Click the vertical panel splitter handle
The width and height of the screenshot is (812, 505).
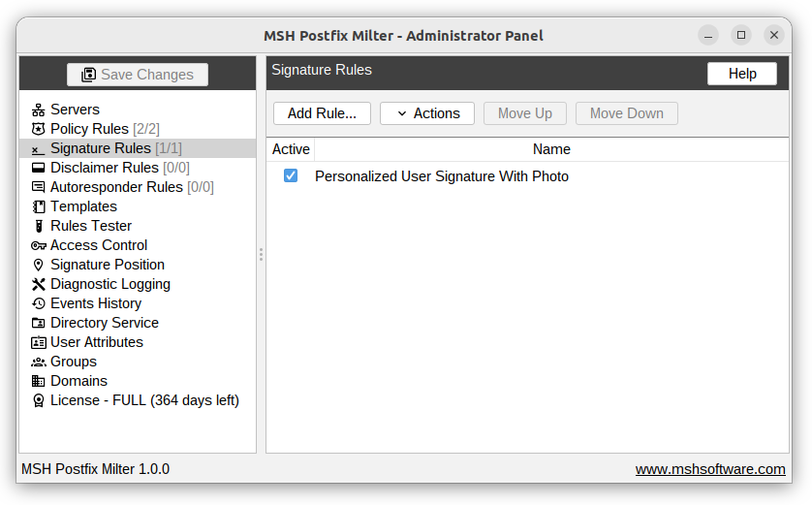[x=261, y=254]
